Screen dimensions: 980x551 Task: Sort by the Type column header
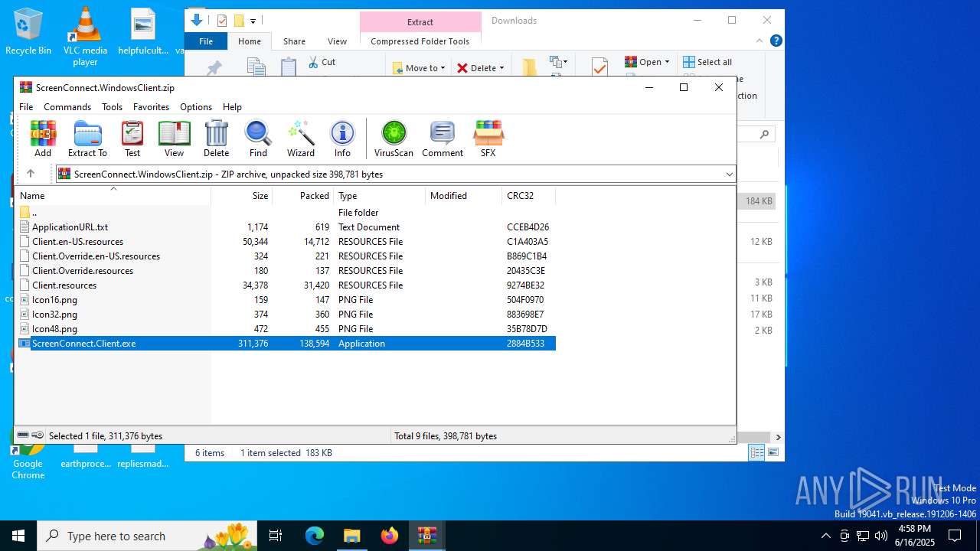[380, 196]
